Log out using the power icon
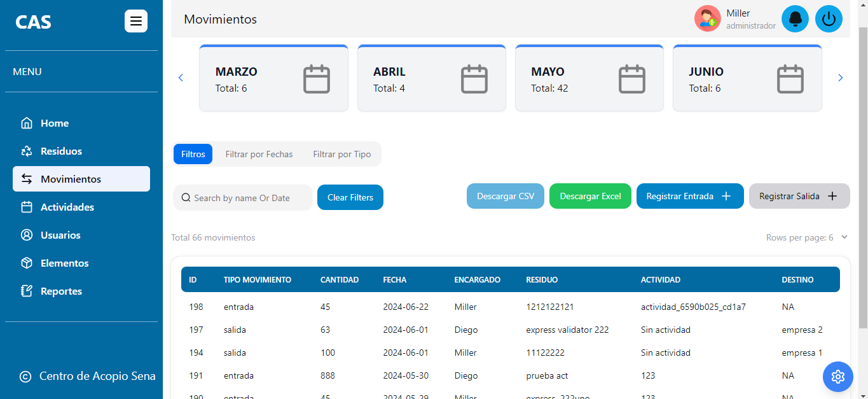Viewport: 868px width, 399px height. pyautogui.click(x=829, y=18)
